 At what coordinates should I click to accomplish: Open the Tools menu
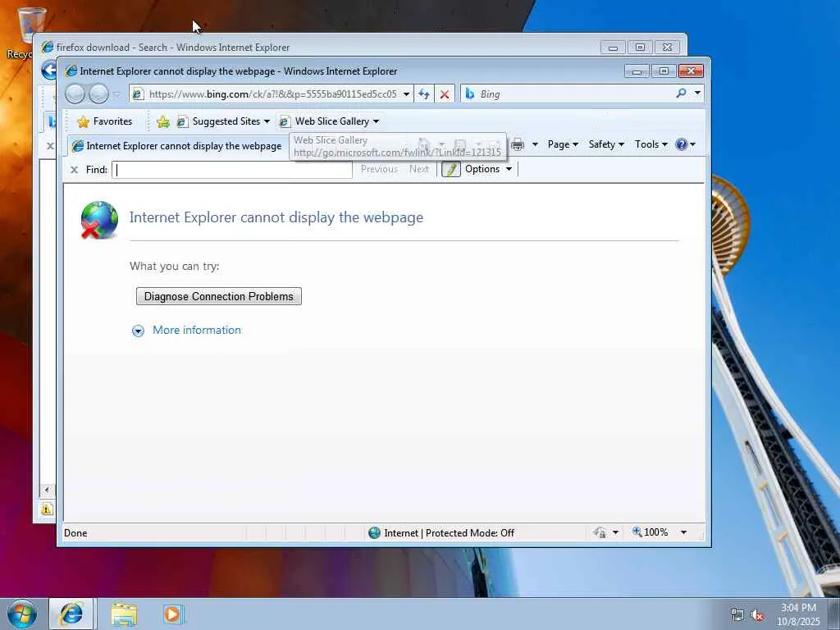[x=651, y=144]
